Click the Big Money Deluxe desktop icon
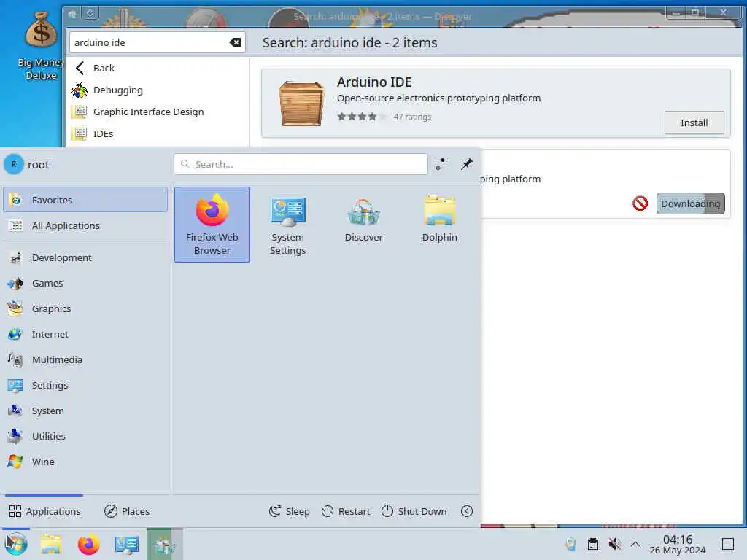The width and height of the screenshot is (747, 560). 41,46
